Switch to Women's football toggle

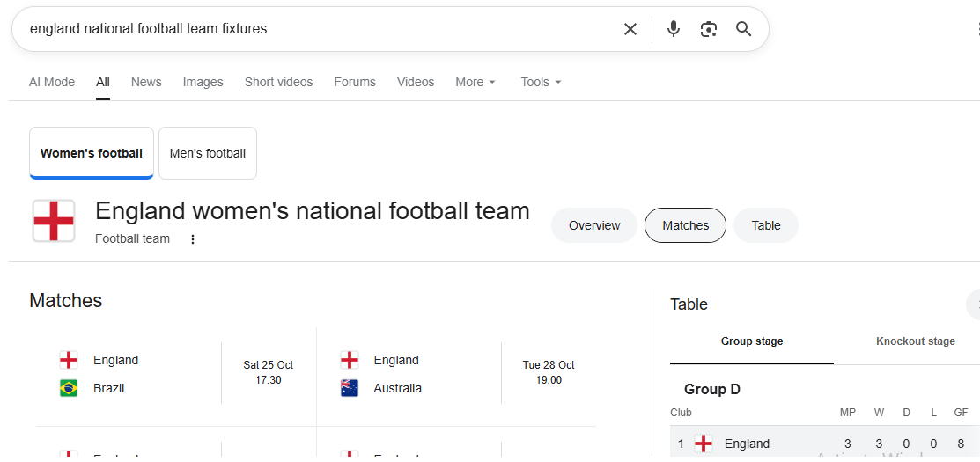(x=92, y=153)
